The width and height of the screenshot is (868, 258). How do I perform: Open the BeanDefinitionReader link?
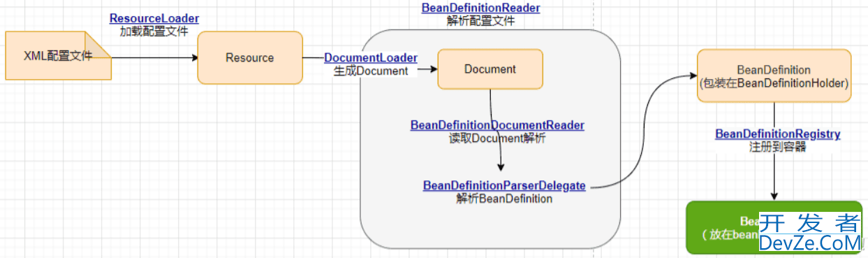[481, 8]
